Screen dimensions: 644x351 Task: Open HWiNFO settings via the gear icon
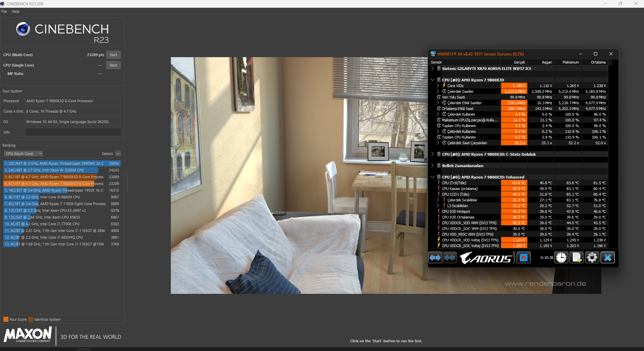coord(592,258)
